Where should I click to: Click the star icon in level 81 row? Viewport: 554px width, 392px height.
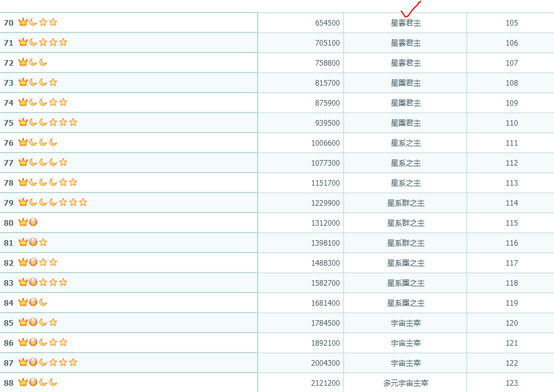[43, 243]
